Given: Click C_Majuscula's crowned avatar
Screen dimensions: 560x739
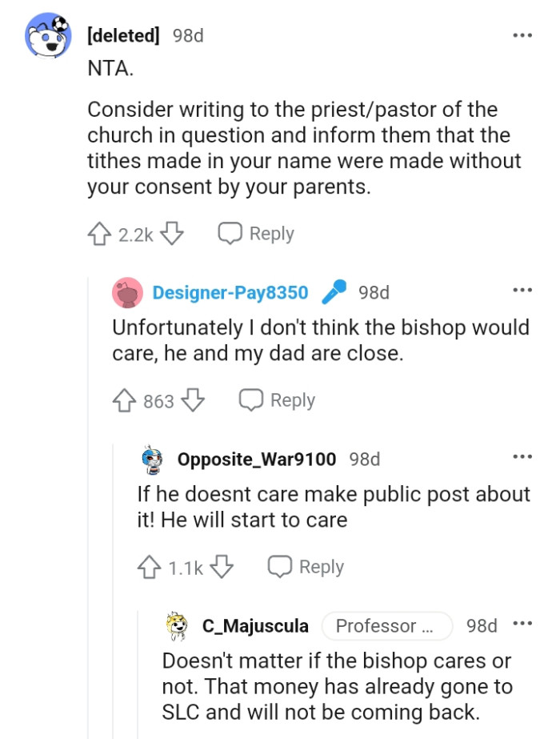Looking at the screenshot, I should (x=178, y=626).
